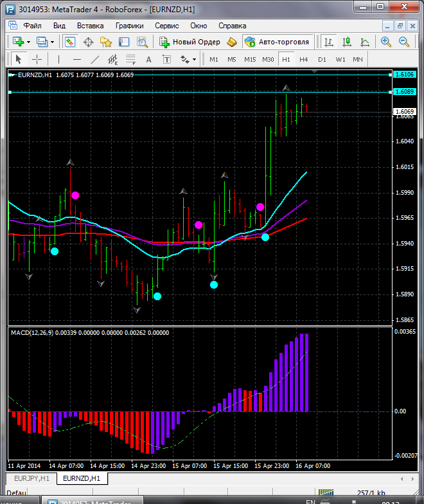Toggle Авто-торговля auto-trading on or off
Image resolution: width=424 pixels, height=504 pixels.
pos(277,42)
